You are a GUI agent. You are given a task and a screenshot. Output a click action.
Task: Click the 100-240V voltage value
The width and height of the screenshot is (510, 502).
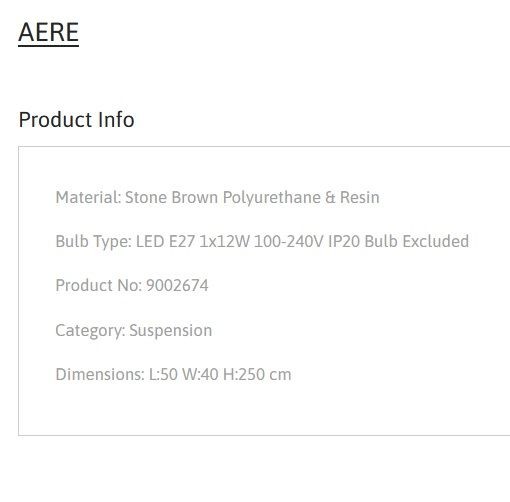tap(288, 241)
